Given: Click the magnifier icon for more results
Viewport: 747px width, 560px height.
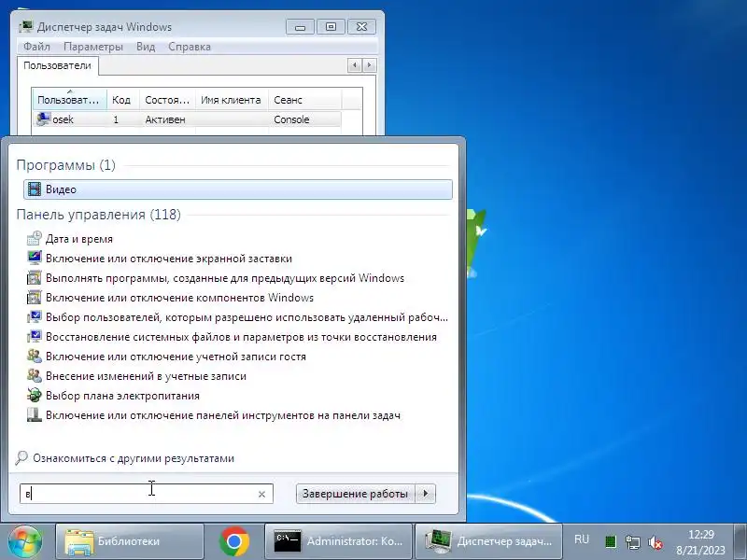Looking at the screenshot, I should [21, 457].
